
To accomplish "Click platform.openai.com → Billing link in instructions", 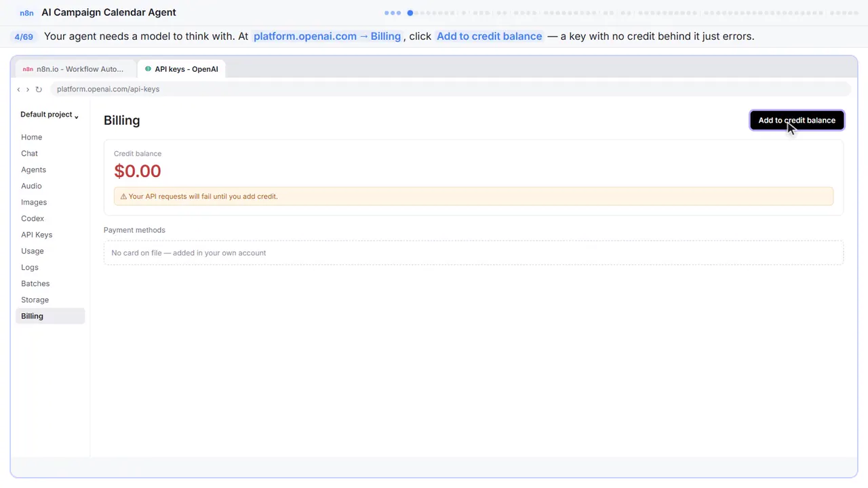I will coord(327,37).
